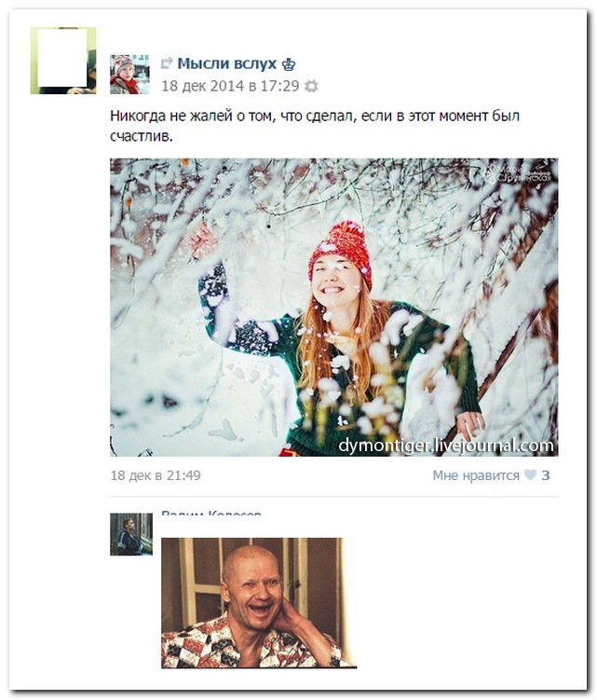The width and height of the screenshot is (597, 700).
Task: Open the commenter's small avatar picture
Action: (x=130, y=534)
